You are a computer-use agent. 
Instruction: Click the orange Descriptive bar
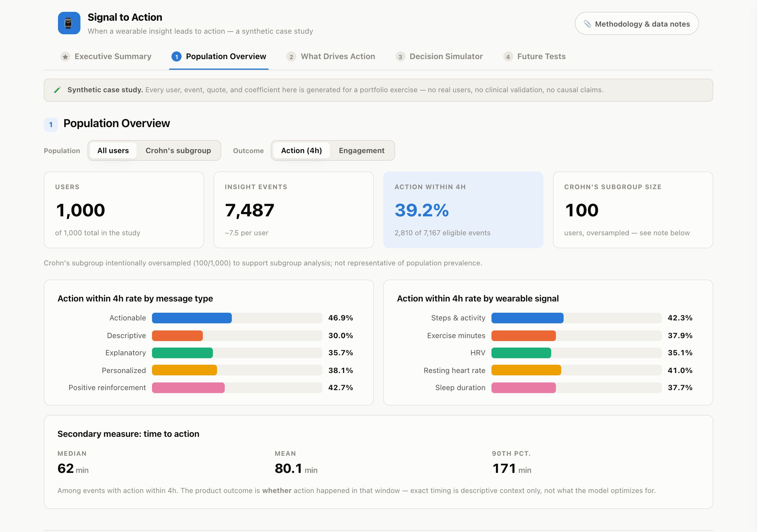pos(177,335)
